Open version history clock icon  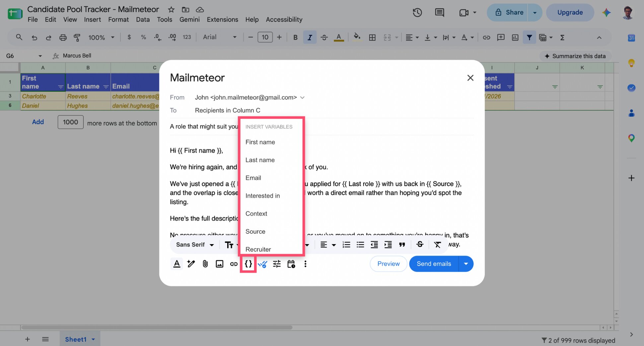pyautogui.click(x=417, y=13)
